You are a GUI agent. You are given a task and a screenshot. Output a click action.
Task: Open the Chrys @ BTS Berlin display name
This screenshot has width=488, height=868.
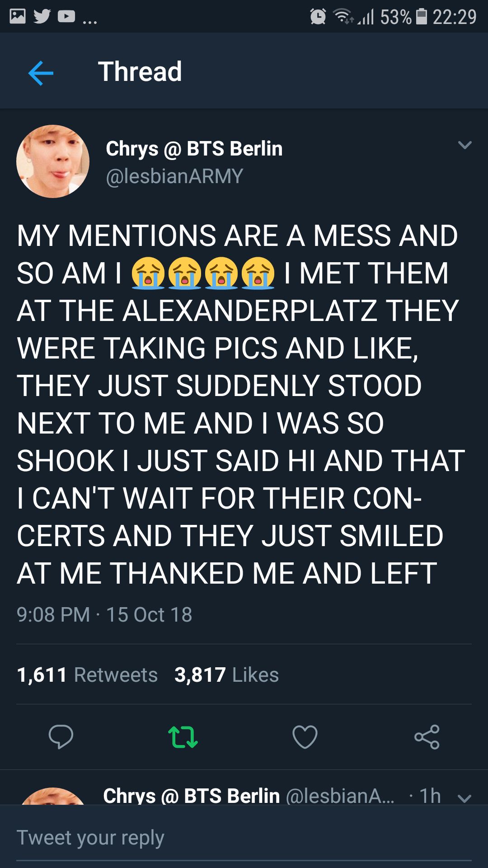[194, 148]
